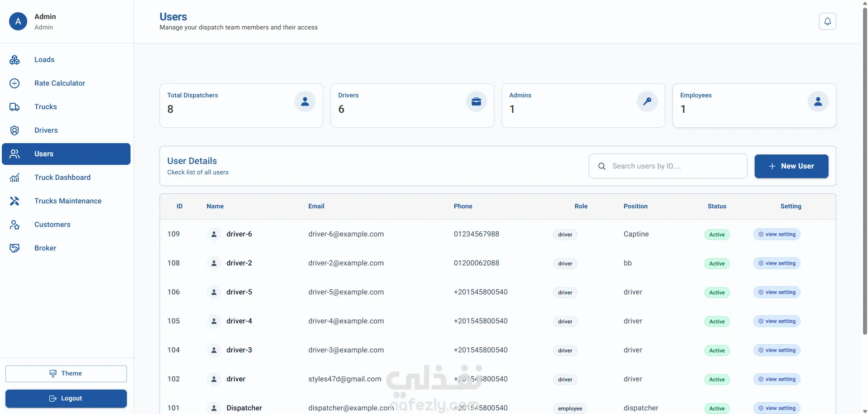
Task: Switch the Theme
Action: pos(66,374)
